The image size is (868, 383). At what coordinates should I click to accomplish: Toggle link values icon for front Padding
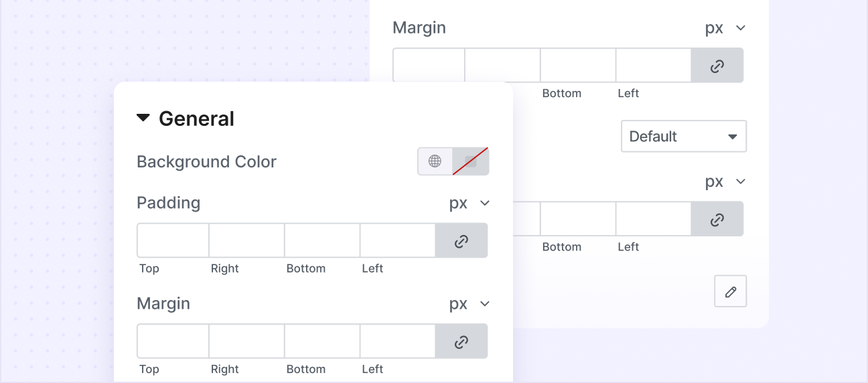pyautogui.click(x=461, y=241)
